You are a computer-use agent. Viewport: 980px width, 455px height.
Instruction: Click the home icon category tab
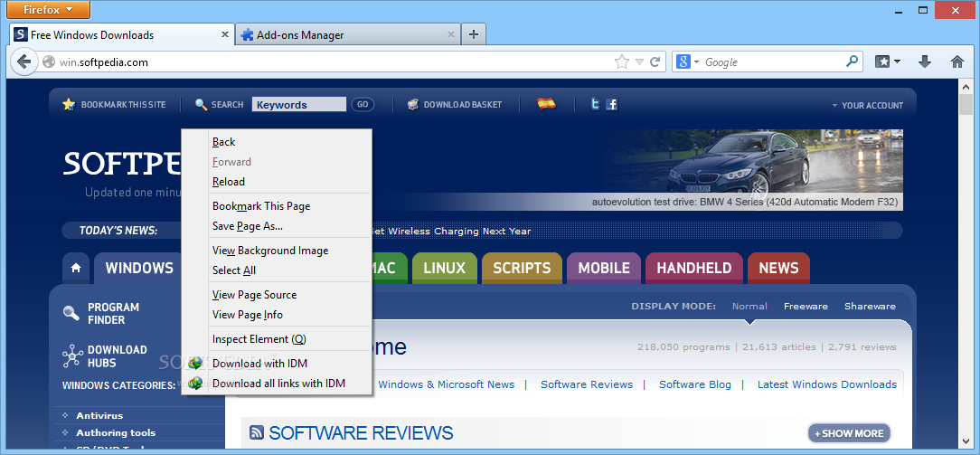click(x=76, y=268)
